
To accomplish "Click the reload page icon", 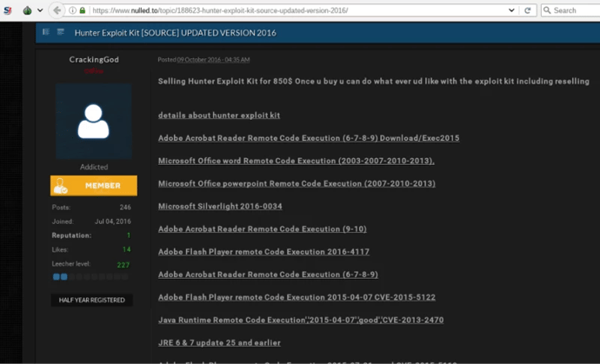I will 528,10.
